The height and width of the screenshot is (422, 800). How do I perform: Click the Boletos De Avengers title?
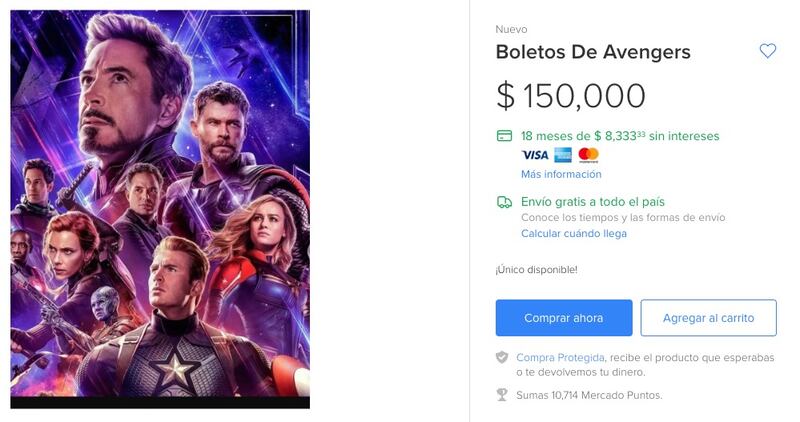pyautogui.click(x=593, y=52)
